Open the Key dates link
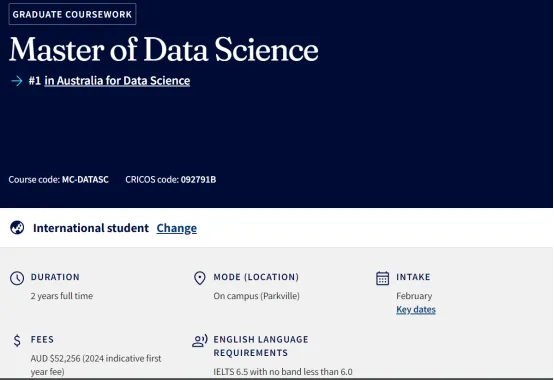Screen dimensions: 554x380 click(x=416, y=310)
